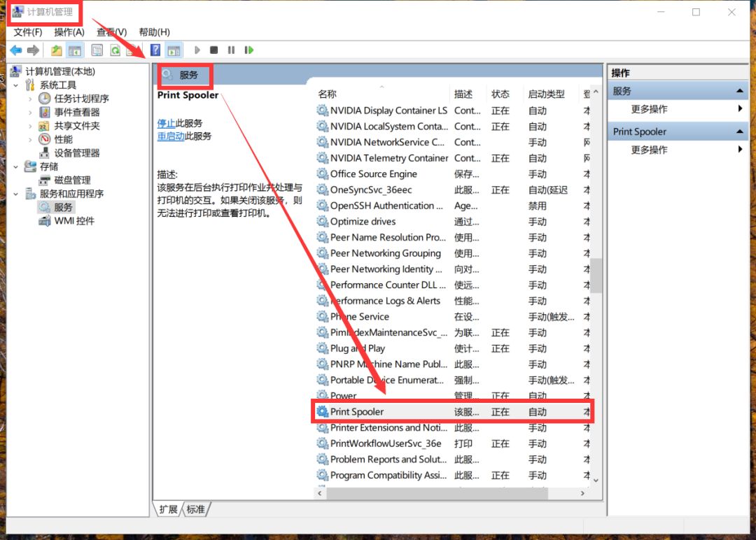The width and height of the screenshot is (756, 540).
Task: Click Stop Service square icon
Action: pyautogui.click(x=214, y=50)
